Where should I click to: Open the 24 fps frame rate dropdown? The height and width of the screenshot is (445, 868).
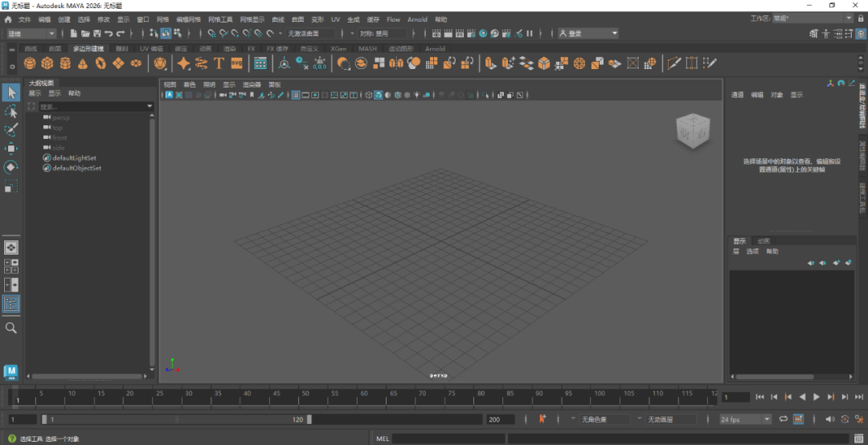[x=745, y=419]
